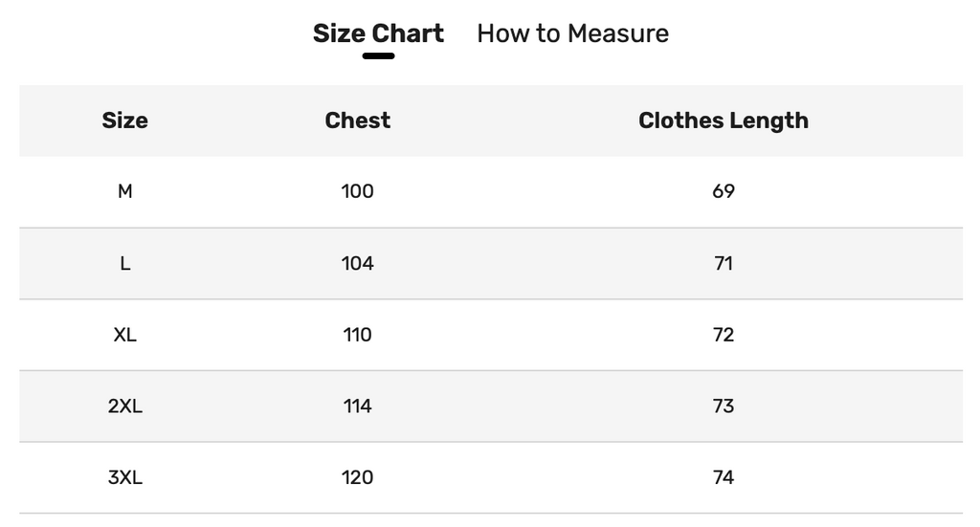Click the chest value 120

[358, 477]
